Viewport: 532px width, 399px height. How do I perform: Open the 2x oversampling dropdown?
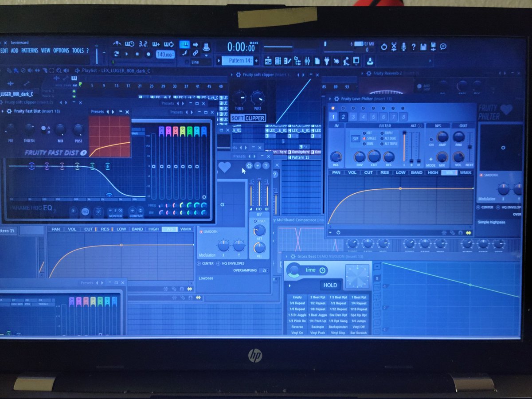click(264, 270)
